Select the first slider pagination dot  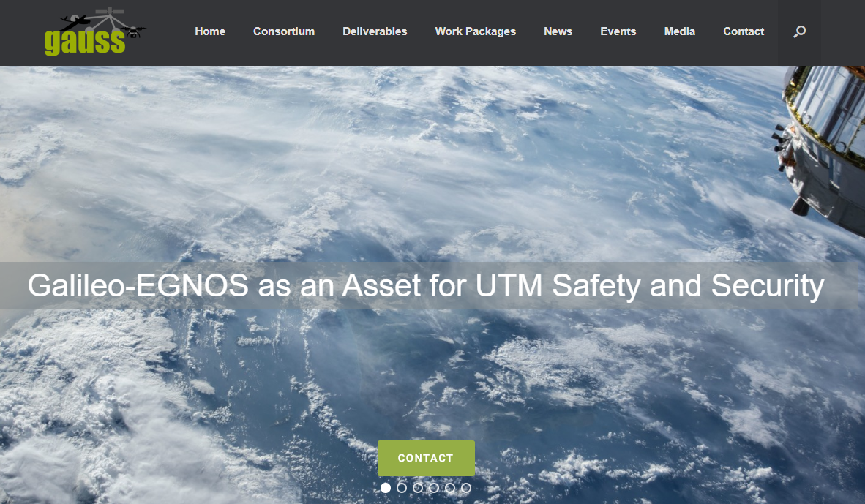click(386, 488)
